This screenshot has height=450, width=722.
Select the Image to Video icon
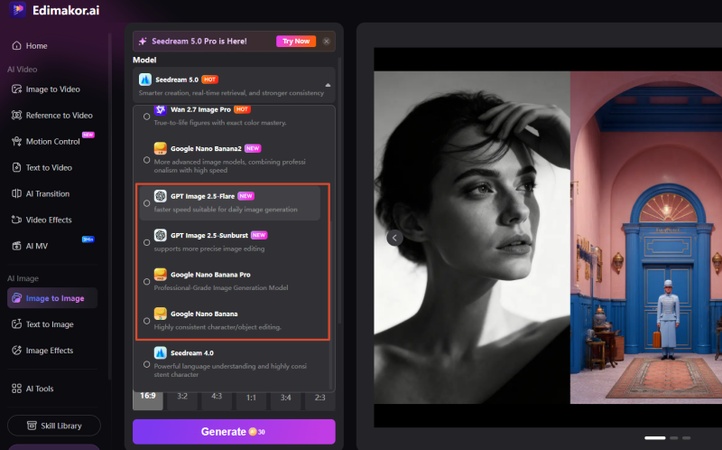point(17,89)
